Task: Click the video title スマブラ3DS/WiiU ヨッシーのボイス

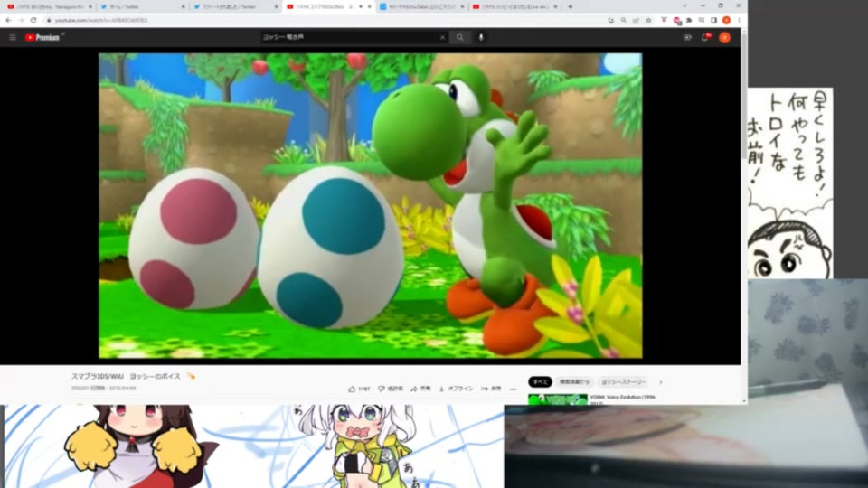Action: [x=126, y=376]
